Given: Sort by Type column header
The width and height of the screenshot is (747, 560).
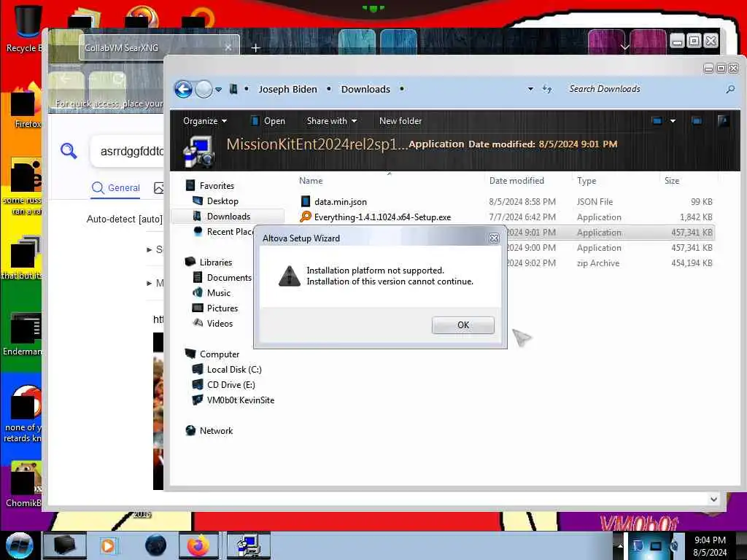Looking at the screenshot, I should click(x=587, y=181).
